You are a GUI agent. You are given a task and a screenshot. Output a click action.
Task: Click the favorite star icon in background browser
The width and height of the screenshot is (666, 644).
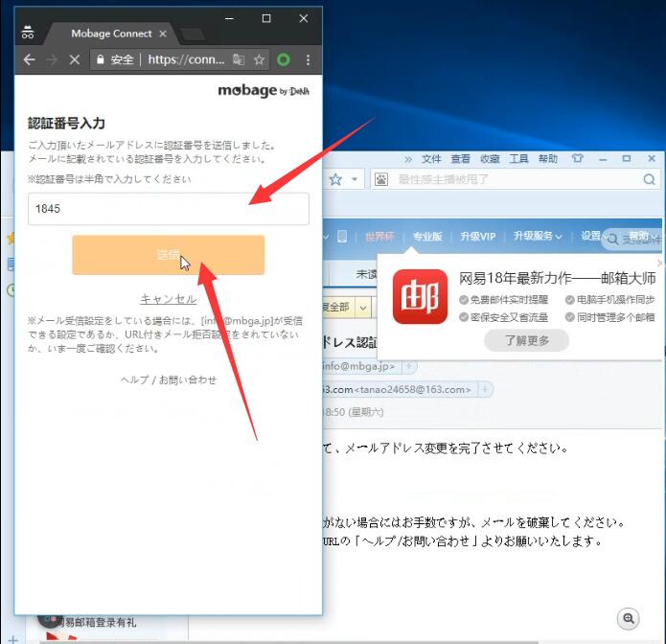[x=335, y=179]
